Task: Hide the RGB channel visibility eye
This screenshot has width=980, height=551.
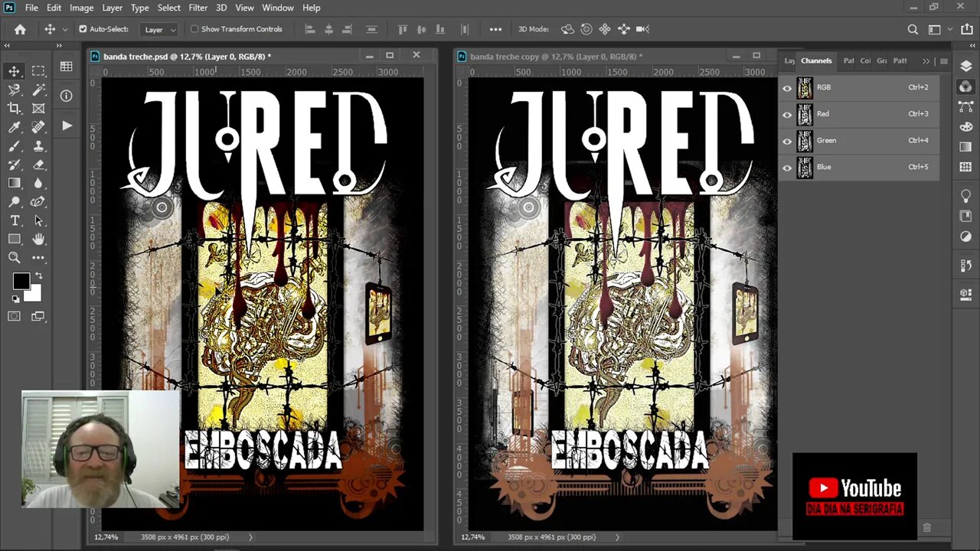Action: coord(787,87)
